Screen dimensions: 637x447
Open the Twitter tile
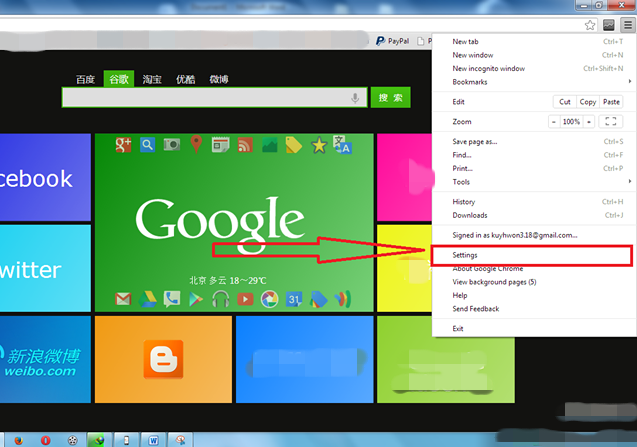45,269
